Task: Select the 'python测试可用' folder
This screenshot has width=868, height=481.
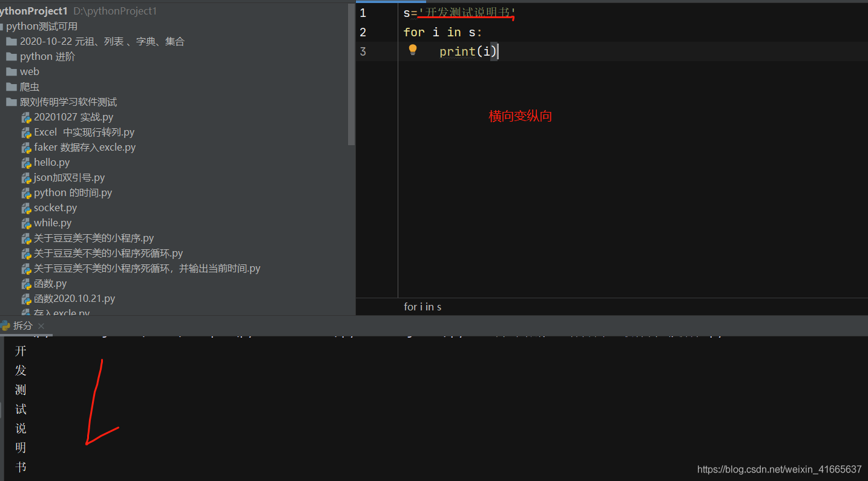Action: pos(42,26)
